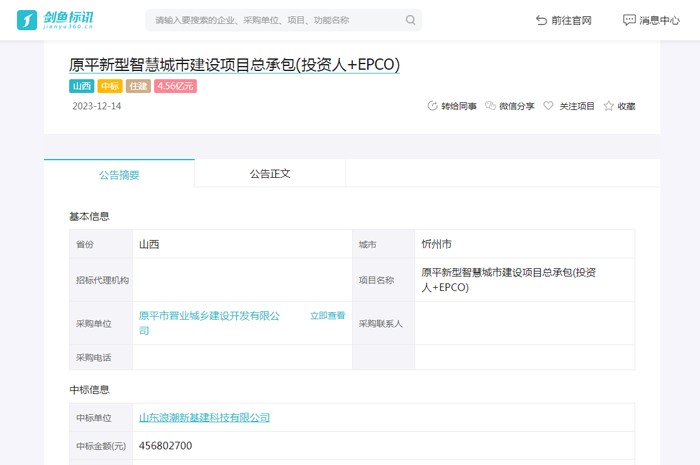
Task: Click the 中标 status tag
Action: (110, 86)
